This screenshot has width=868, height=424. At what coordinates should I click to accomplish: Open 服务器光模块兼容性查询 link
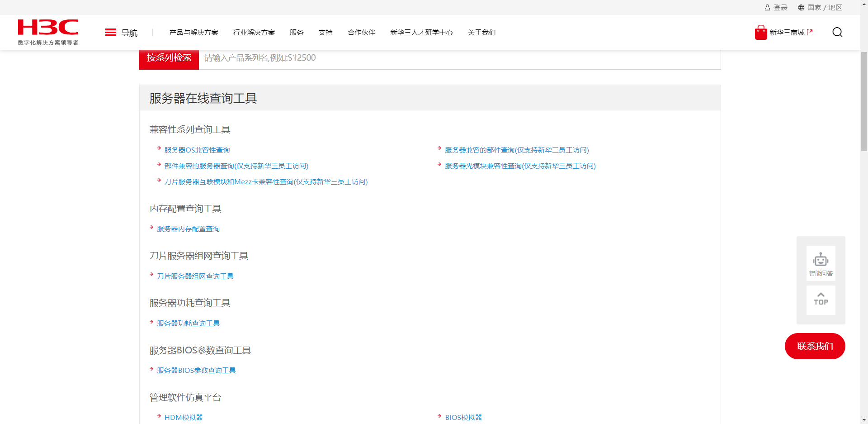point(520,166)
